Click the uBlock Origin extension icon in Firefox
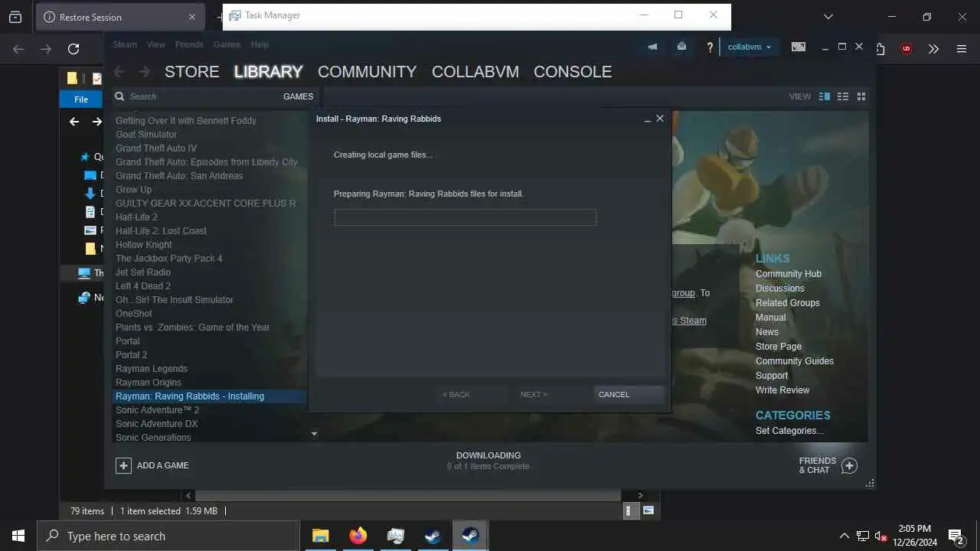980x551 pixels. click(906, 49)
